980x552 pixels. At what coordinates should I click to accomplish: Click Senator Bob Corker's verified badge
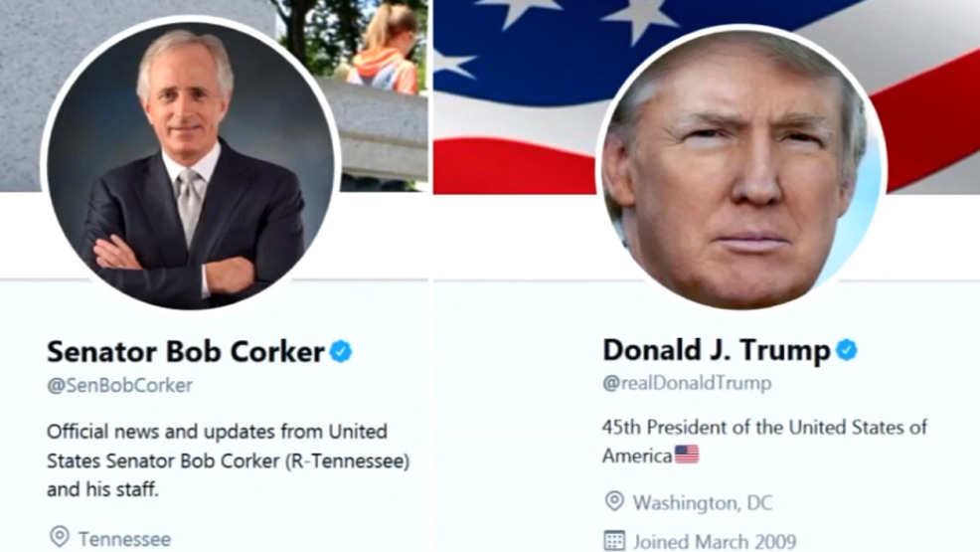point(341,351)
